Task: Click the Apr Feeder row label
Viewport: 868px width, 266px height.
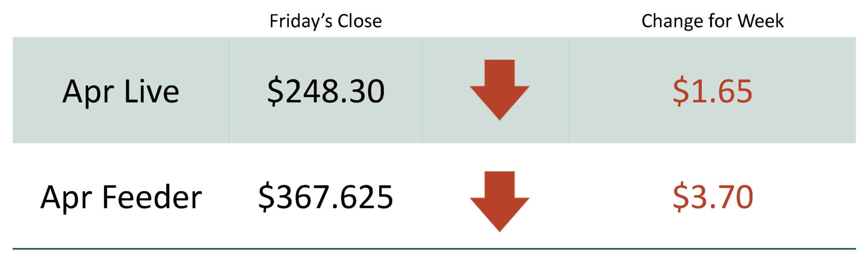Action: pos(121,197)
